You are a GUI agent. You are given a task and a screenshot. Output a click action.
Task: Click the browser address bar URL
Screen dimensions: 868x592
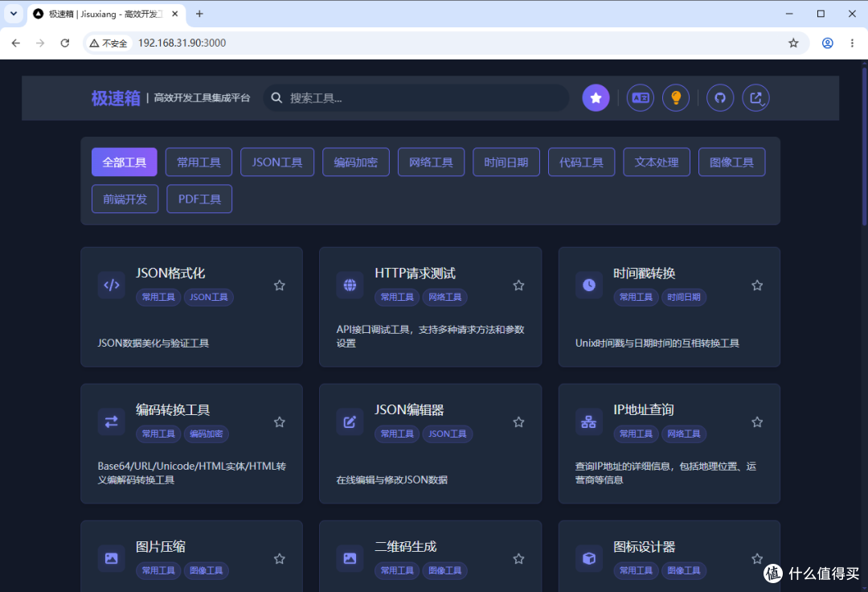coord(182,43)
